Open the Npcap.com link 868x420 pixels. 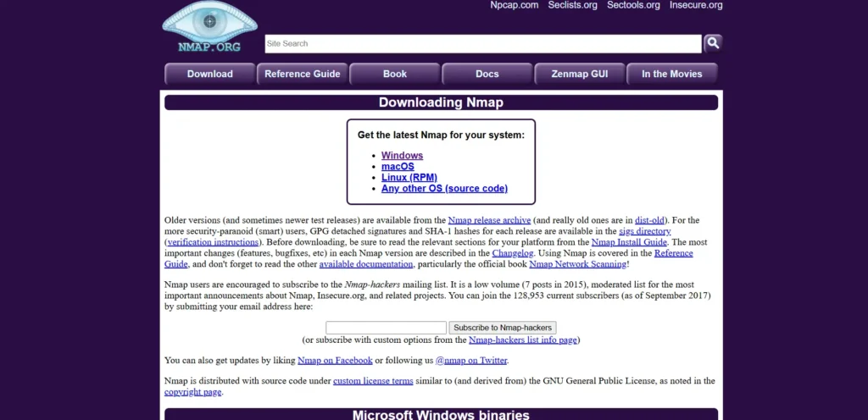pyautogui.click(x=515, y=5)
